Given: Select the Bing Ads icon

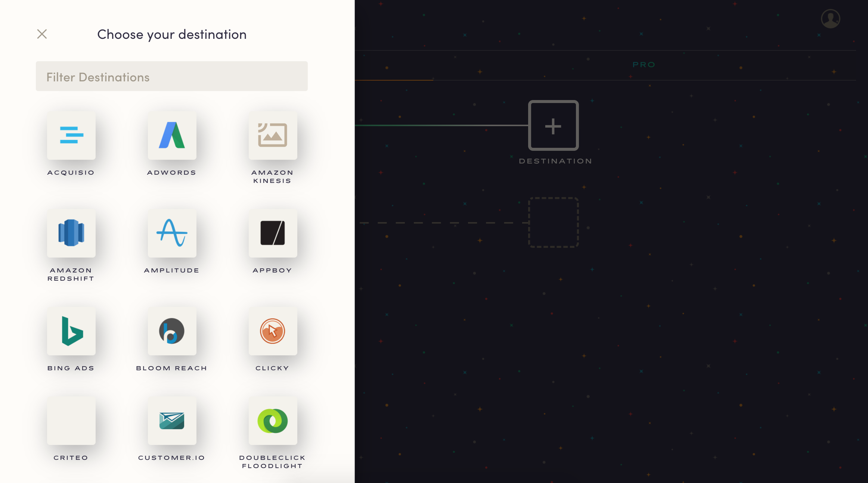Looking at the screenshot, I should (x=71, y=331).
